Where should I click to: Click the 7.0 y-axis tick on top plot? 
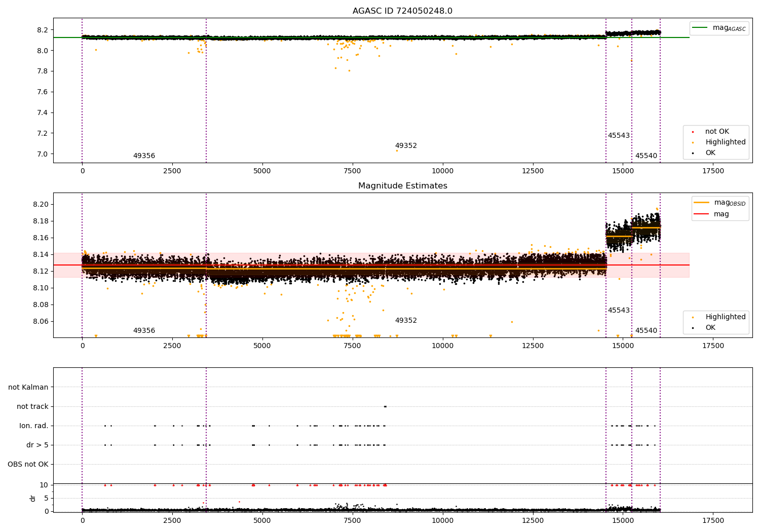42,155
